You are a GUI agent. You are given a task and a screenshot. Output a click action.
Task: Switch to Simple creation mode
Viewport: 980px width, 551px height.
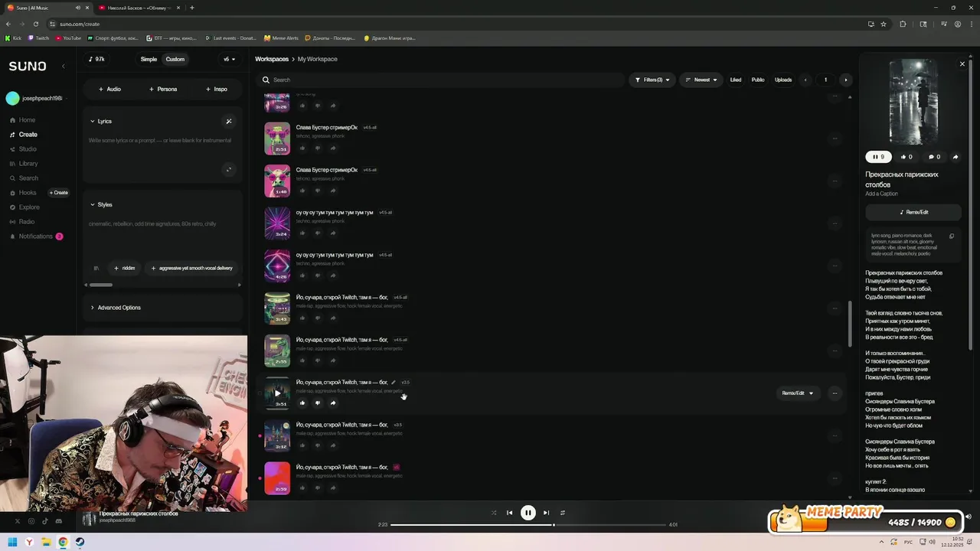149,59
